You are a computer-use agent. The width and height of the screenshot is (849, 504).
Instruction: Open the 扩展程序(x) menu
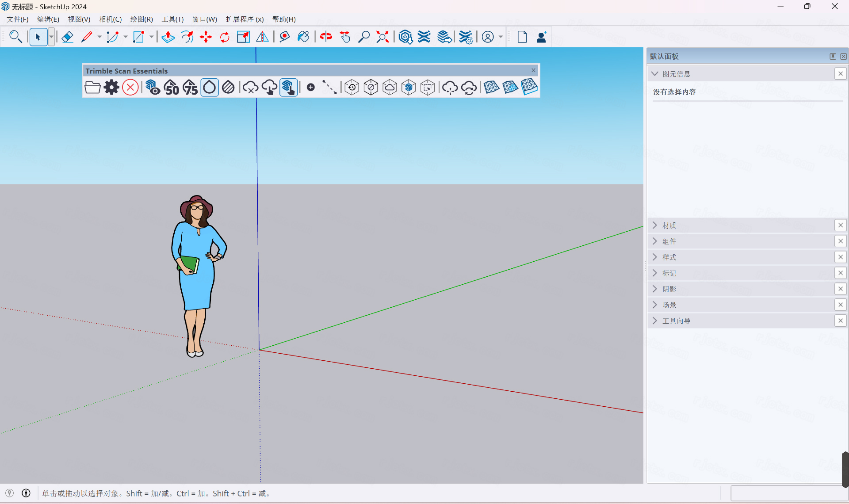point(245,19)
